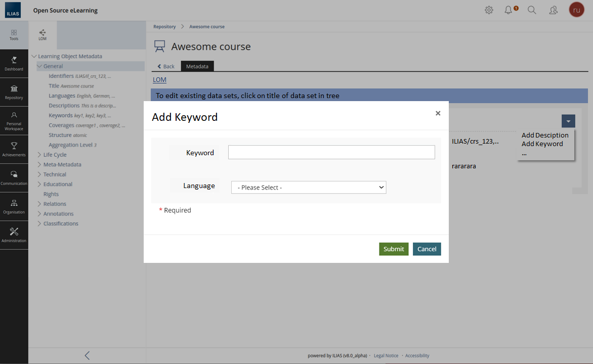This screenshot has width=593, height=364.
Task: Open the Administration tools icon
Action: pyautogui.click(x=14, y=235)
